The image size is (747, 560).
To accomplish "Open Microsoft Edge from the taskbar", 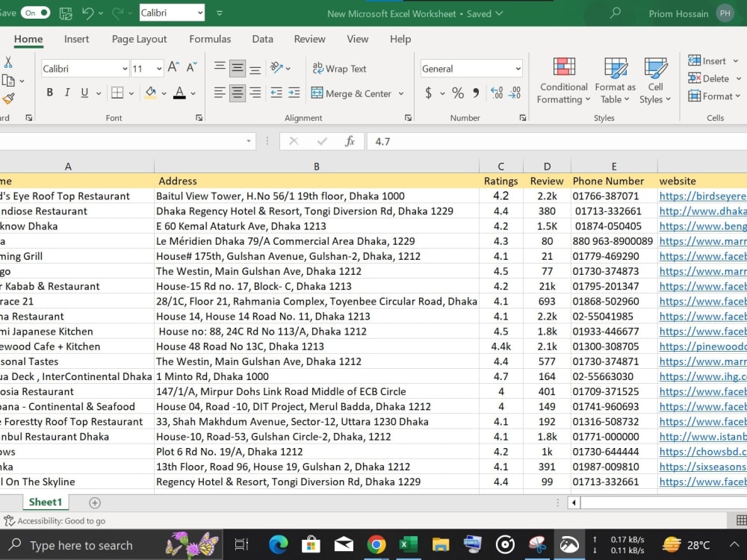I will [x=278, y=544].
